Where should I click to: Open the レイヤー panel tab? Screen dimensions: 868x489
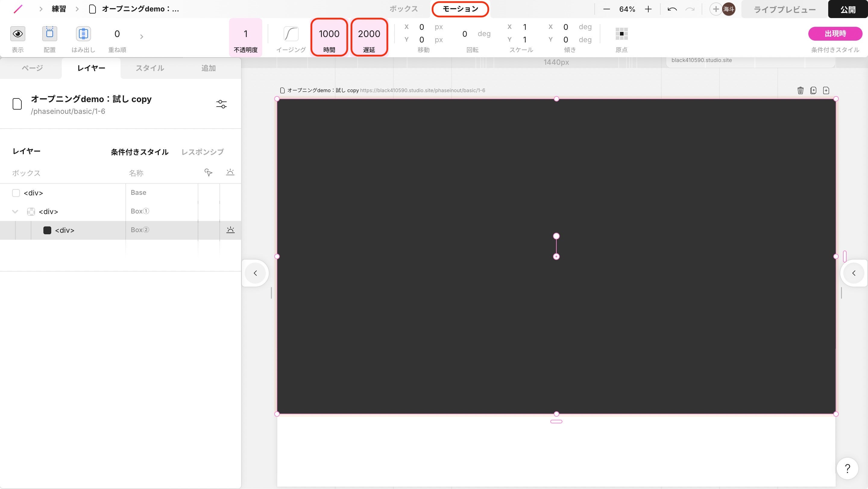point(91,68)
